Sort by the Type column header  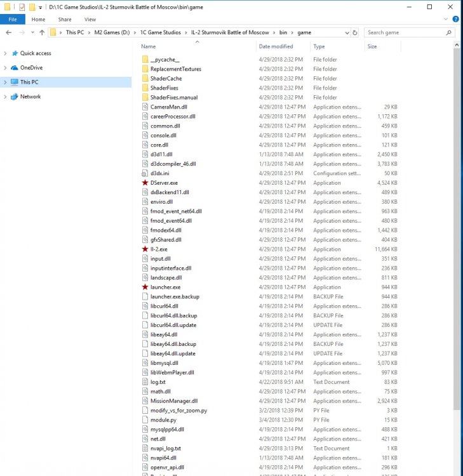pyautogui.click(x=319, y=46)
